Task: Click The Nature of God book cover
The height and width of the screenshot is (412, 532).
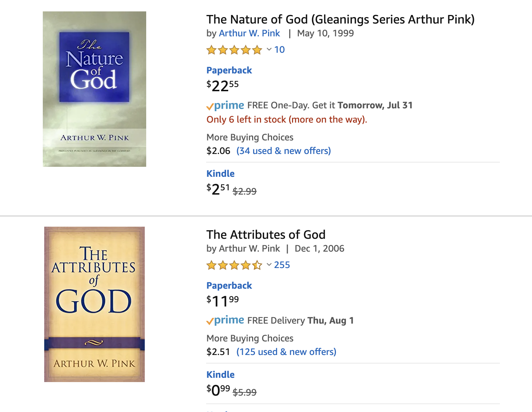Action: (94, 89)
